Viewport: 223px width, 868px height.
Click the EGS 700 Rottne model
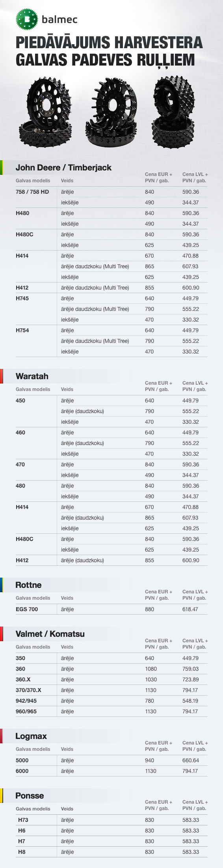[27, 610]
